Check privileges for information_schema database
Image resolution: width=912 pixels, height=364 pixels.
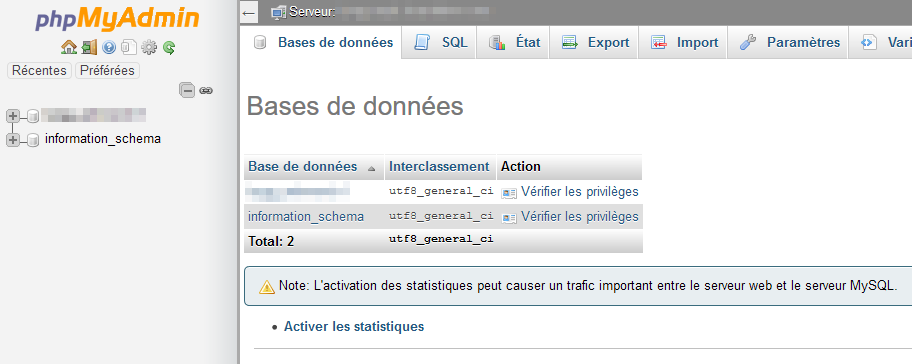(570, 217)
